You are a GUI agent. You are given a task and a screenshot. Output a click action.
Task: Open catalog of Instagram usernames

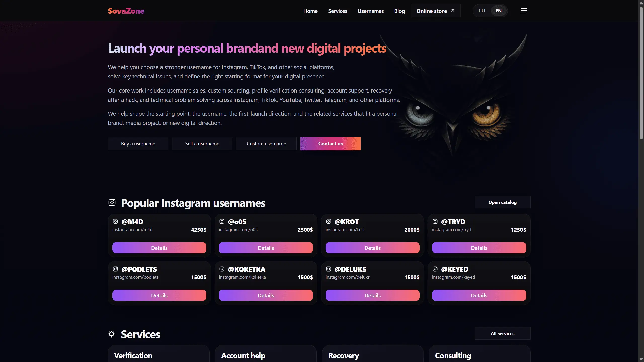[503, 202]
